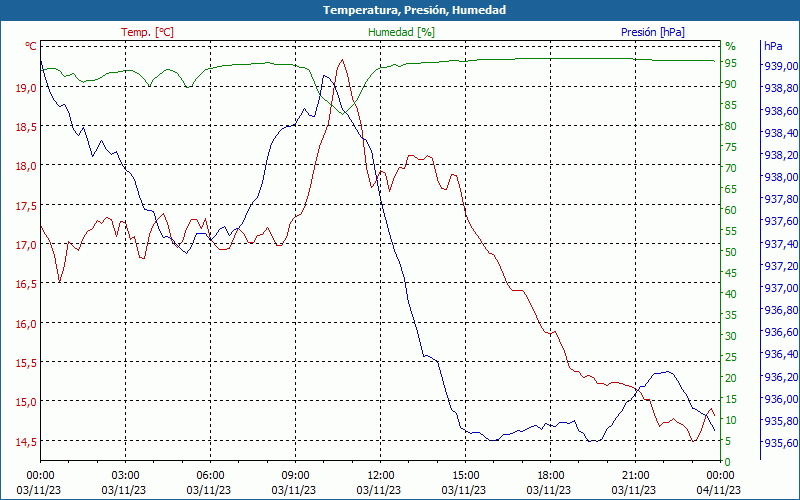Click the 60 humidity axis value
The image size is (800, 500).
point(731,210)
